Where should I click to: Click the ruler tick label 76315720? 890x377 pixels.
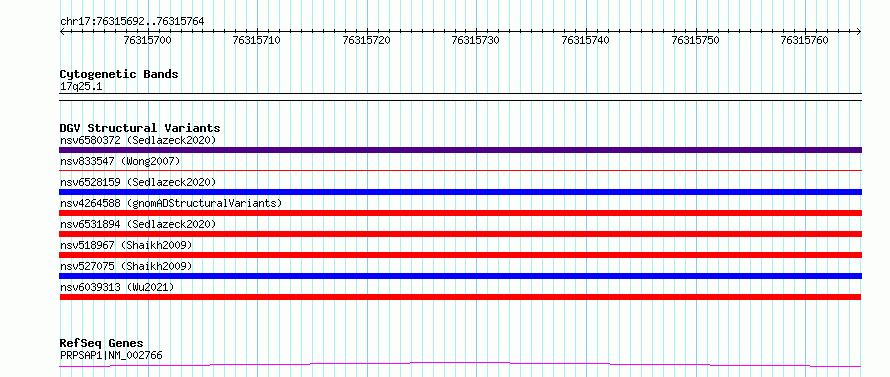pyautogui.click(x=367, y=40)
